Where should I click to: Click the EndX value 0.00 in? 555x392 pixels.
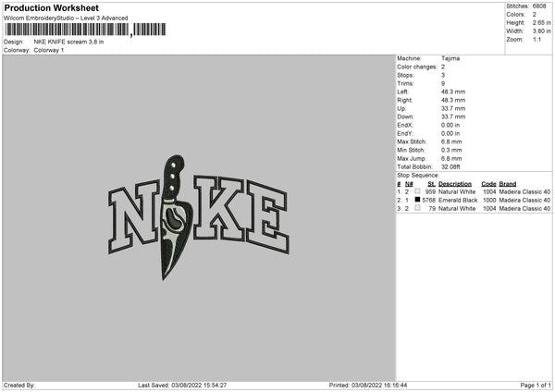pyautogui.click(x=450, y=125)
